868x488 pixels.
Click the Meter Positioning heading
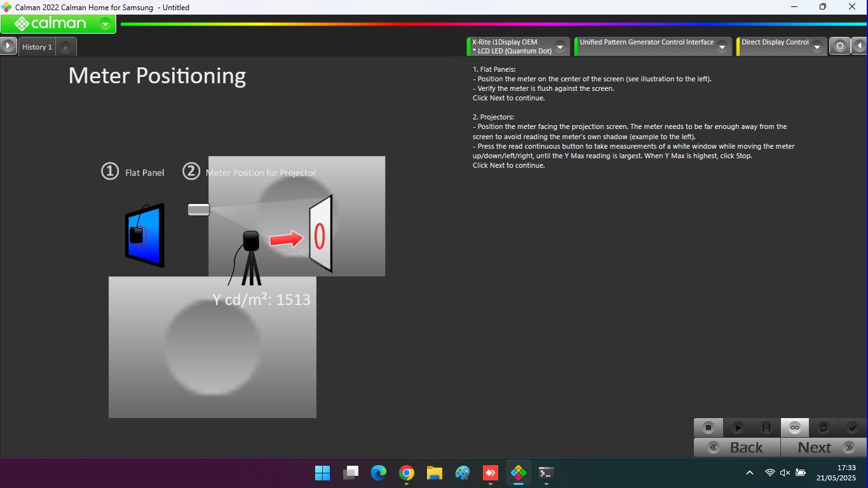(157, 76)
